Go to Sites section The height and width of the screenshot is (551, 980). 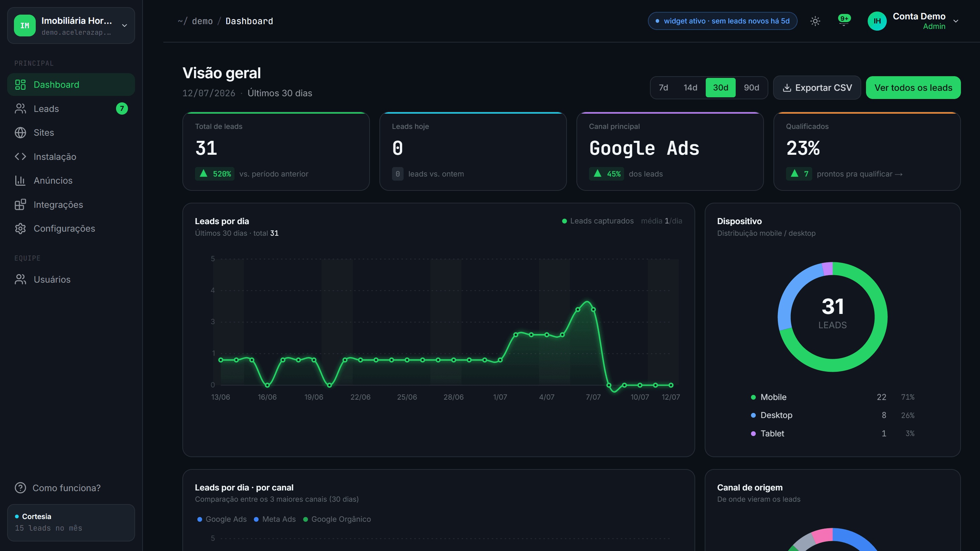[71, 133]
